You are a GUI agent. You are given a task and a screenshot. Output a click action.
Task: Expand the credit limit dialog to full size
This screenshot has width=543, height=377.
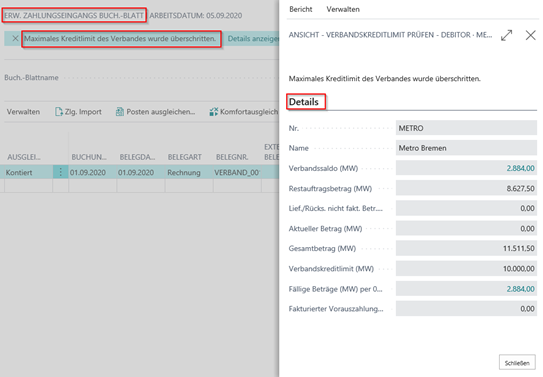click(x=507, y=35)
